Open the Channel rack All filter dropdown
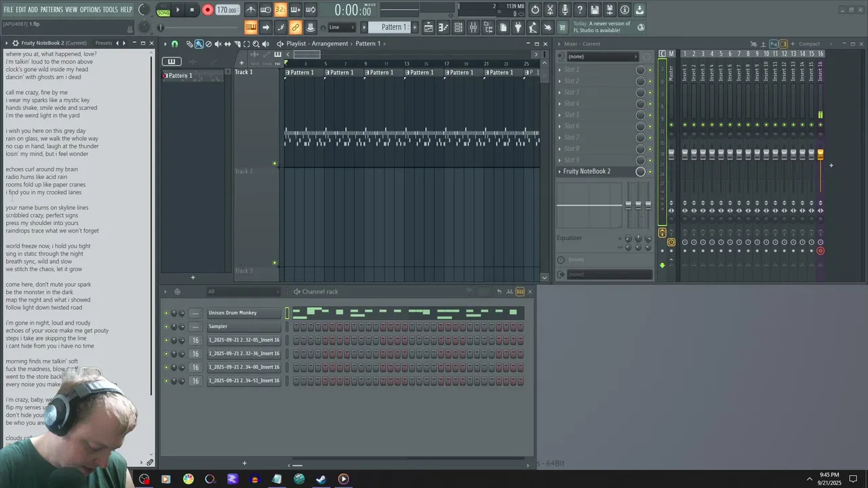The image size is (868, 488). [x=243, y=291]
